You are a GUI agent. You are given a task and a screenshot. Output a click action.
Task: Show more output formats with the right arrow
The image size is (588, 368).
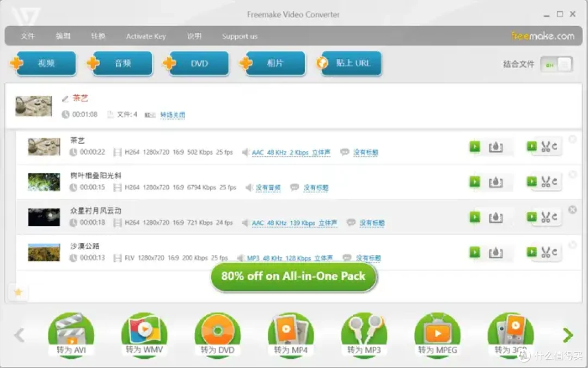pyautogui.click(x=568, y=335)
